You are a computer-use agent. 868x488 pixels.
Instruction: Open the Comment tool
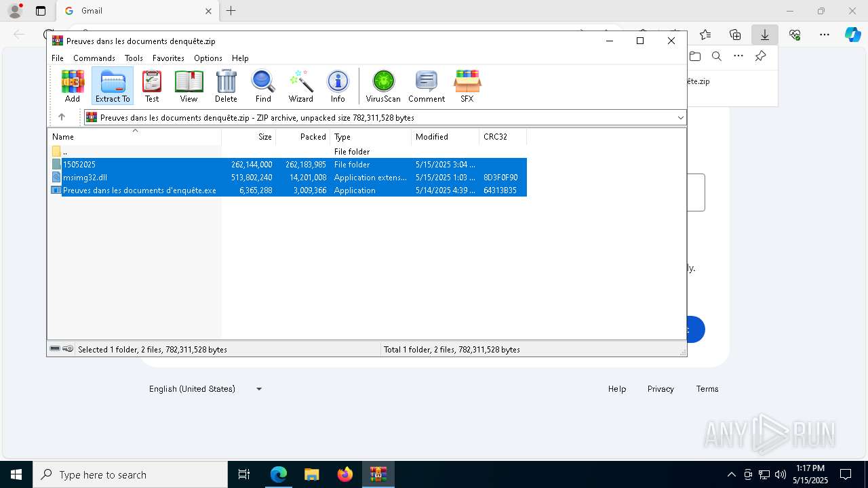coord(427,86)
